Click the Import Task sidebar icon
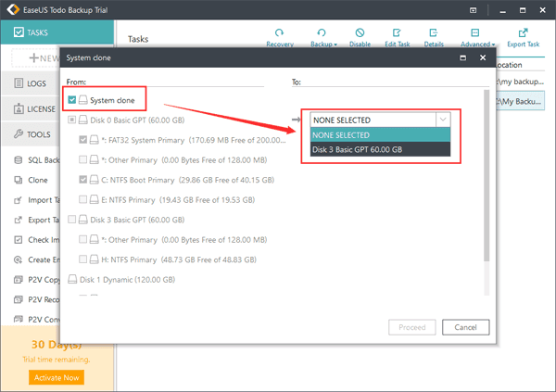 tap(18, 200)
